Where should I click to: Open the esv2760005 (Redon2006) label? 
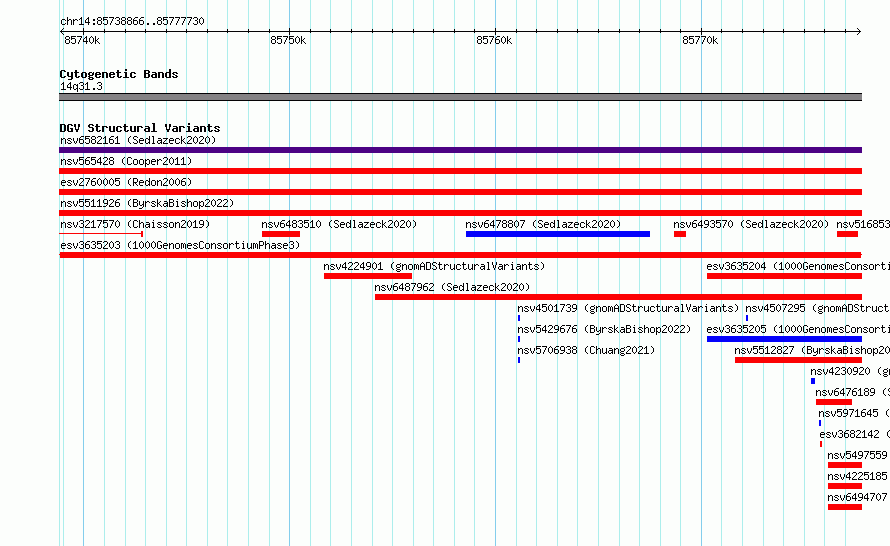pos(126,182)
